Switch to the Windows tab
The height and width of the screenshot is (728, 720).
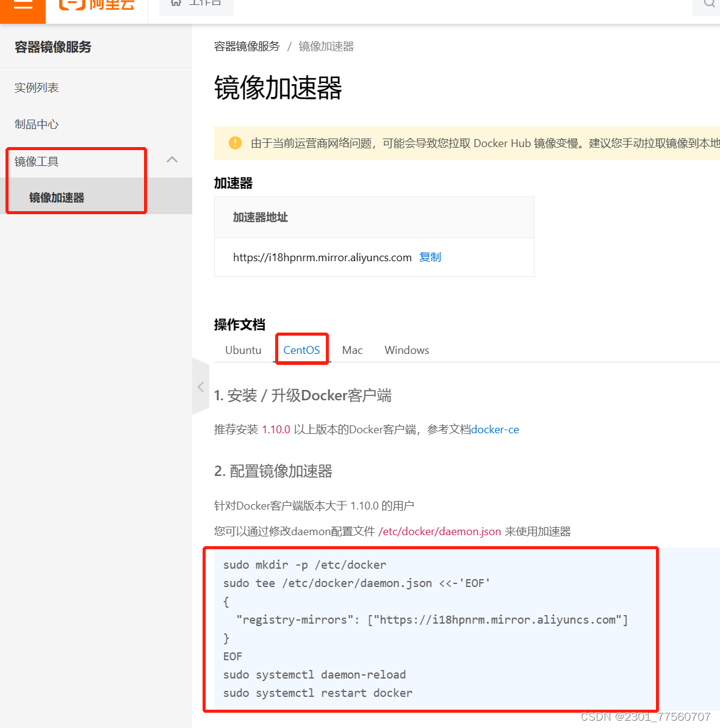(x=406, y=350)
